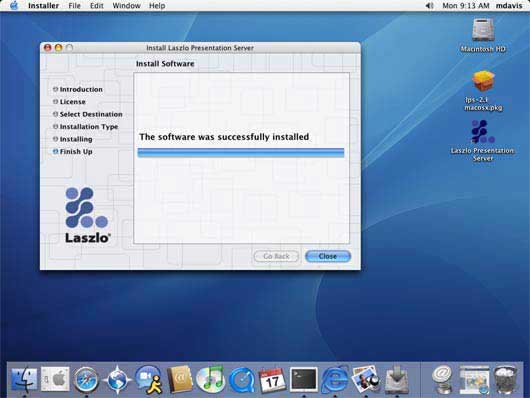Open the mdavis user menu
530x398 pixels.
(509, 6)
